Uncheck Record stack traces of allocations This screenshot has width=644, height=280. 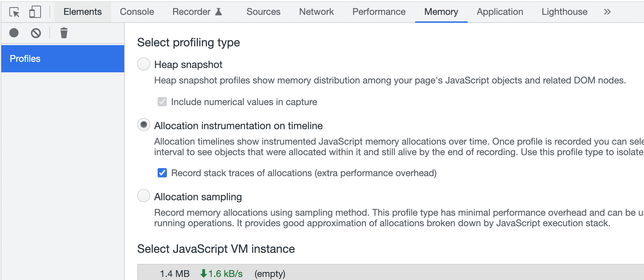[162, 173]
